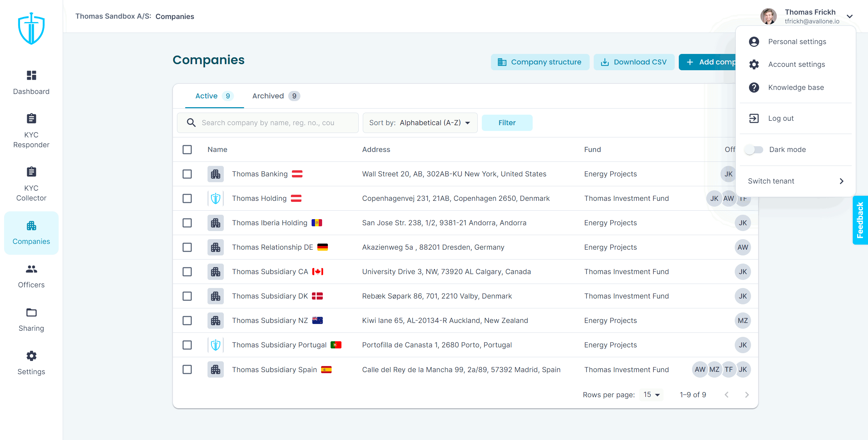Click AW avatar in Thomas Relationship DE row
Screen dimensions: 868x440
pos(743,247)
